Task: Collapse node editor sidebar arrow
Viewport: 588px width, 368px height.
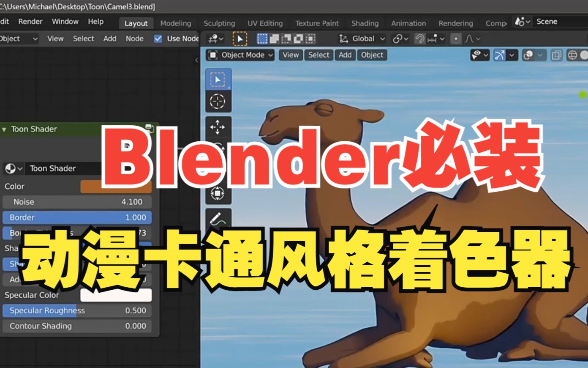Action: (196, 60)
